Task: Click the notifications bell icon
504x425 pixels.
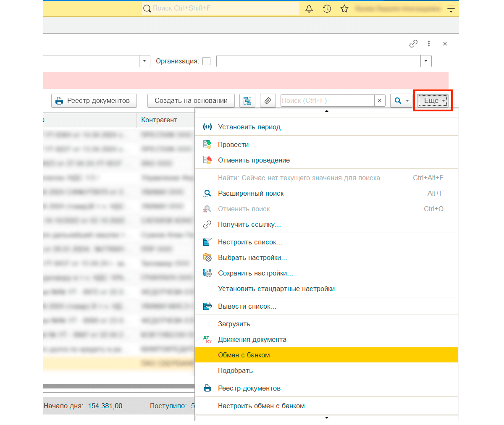Action: tap(309, 9)
